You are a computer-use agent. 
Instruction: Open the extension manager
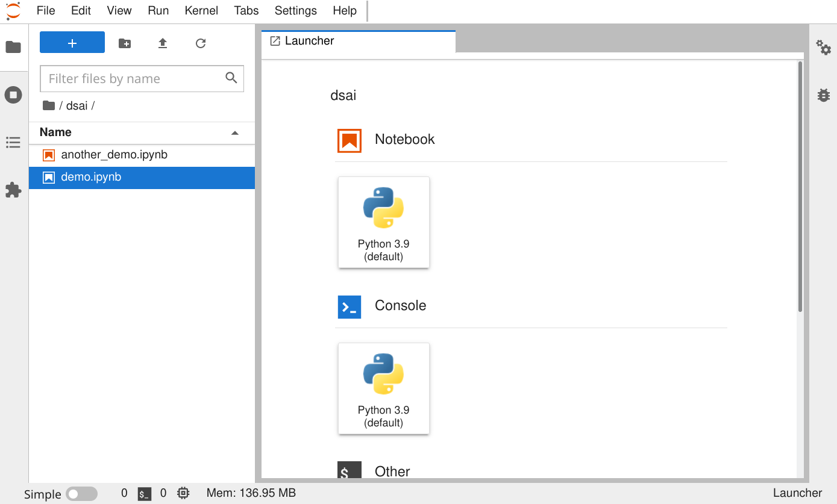(x=13, y=190)
